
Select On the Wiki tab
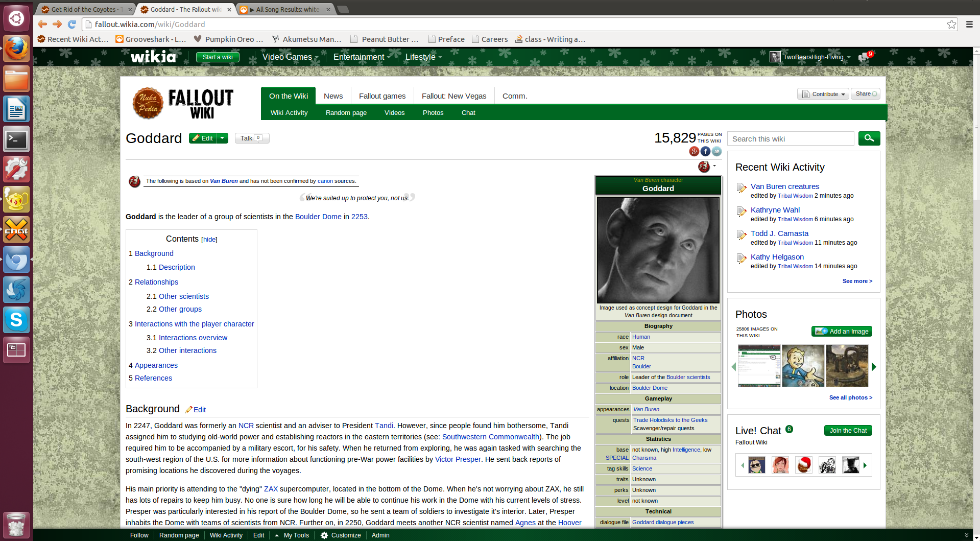tap(289, 96)
